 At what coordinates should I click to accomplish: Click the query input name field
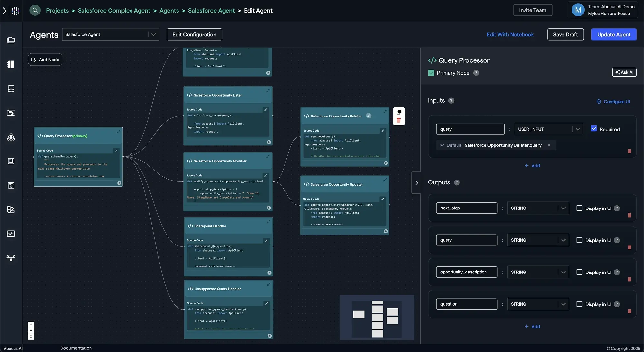pyautogui.click(x=470, y=129)
